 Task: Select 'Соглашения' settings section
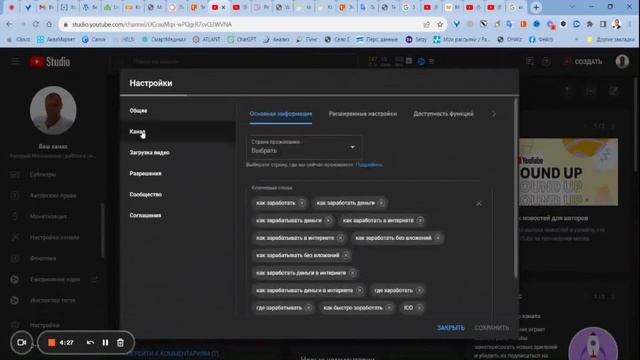pyautogui.click(x=178, y=215)
